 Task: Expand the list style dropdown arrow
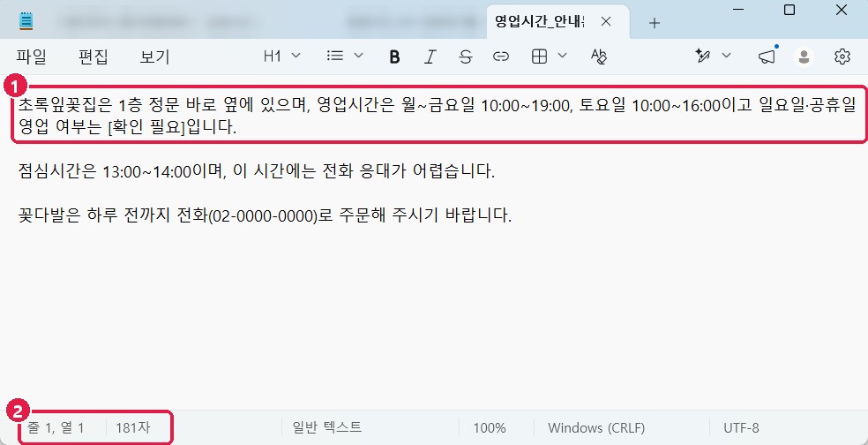click(358, 56)
